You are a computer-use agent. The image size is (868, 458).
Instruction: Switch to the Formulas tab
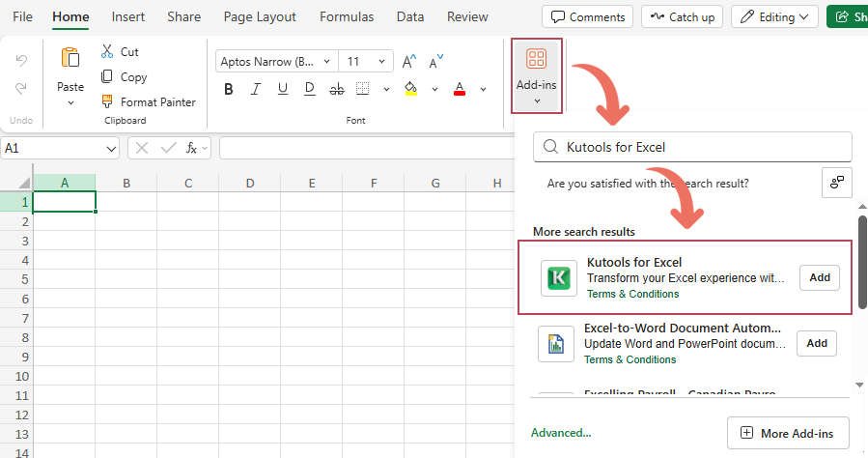(347, 17)
